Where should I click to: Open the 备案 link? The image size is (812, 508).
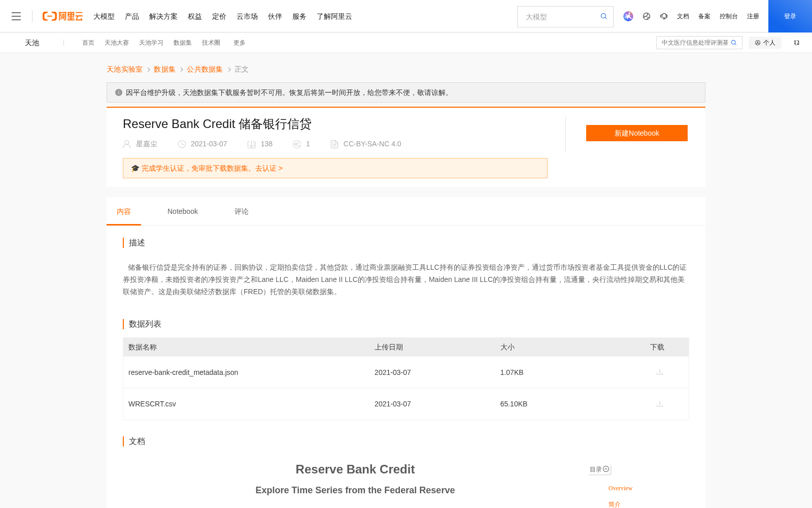(704, 16)
